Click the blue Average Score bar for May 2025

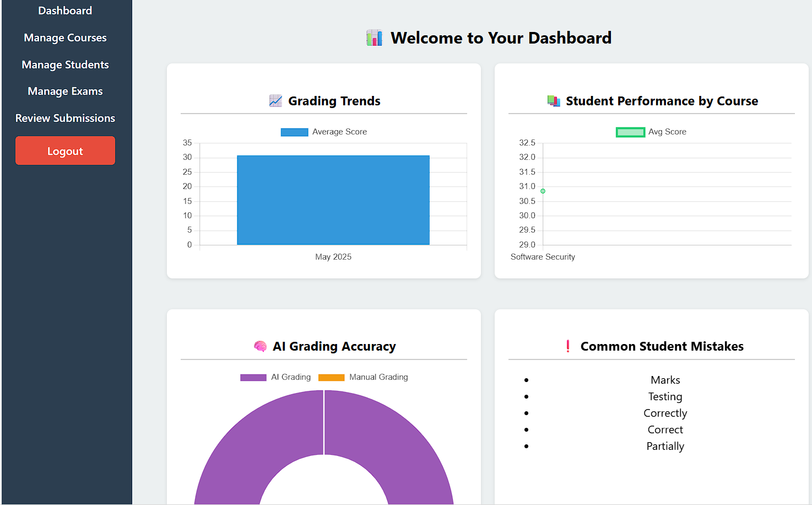[333, 200]
